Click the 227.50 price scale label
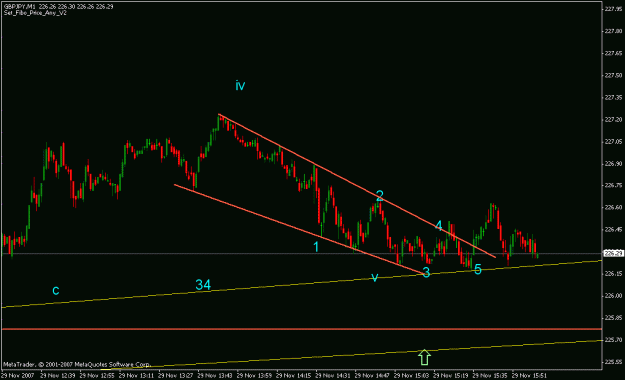This screenshot has height=380, width=625. (613, 75)
